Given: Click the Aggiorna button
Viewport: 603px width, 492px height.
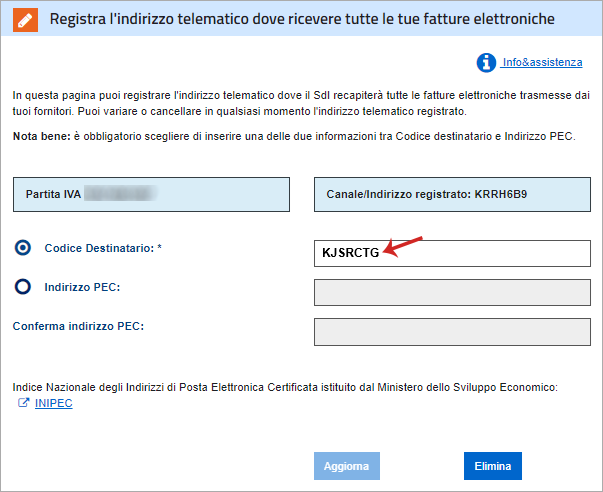Looking at the screenshot, I should tap(347, 466).
